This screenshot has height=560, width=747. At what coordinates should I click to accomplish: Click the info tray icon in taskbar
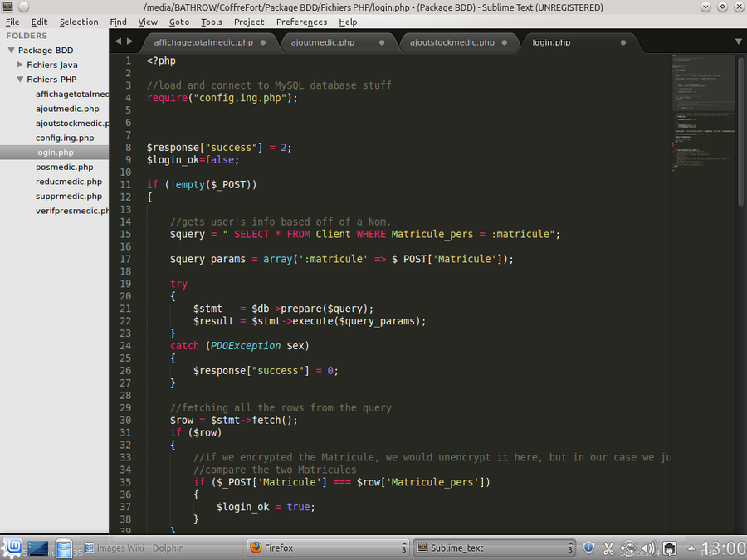pos(588,548)
